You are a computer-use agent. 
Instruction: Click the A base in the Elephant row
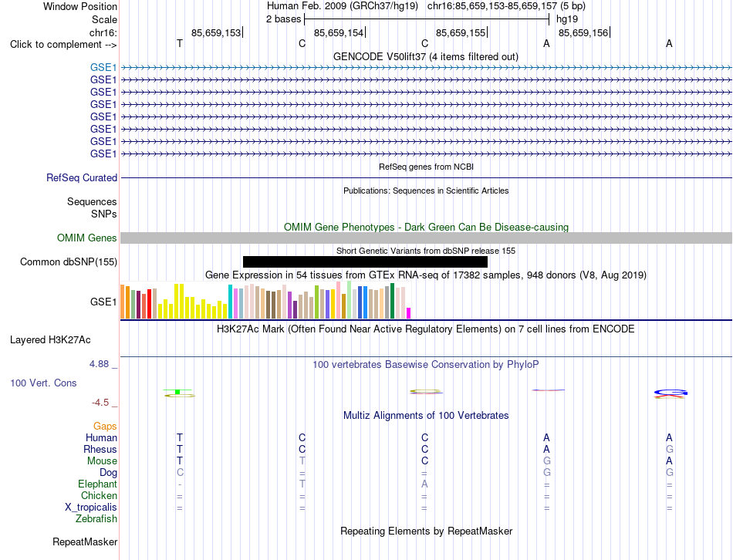click(424, 484)
